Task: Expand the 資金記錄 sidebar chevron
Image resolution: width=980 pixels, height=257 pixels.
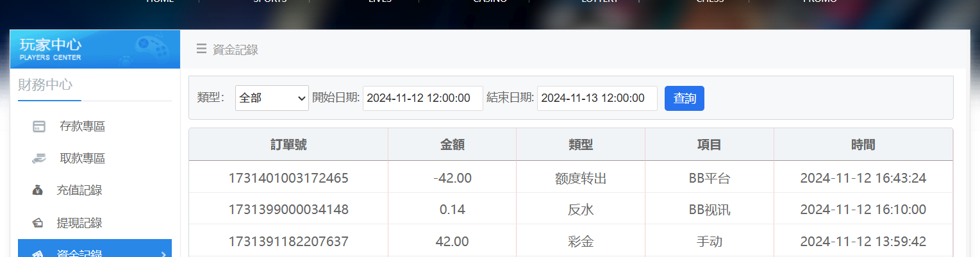Action: coord(163,254)
